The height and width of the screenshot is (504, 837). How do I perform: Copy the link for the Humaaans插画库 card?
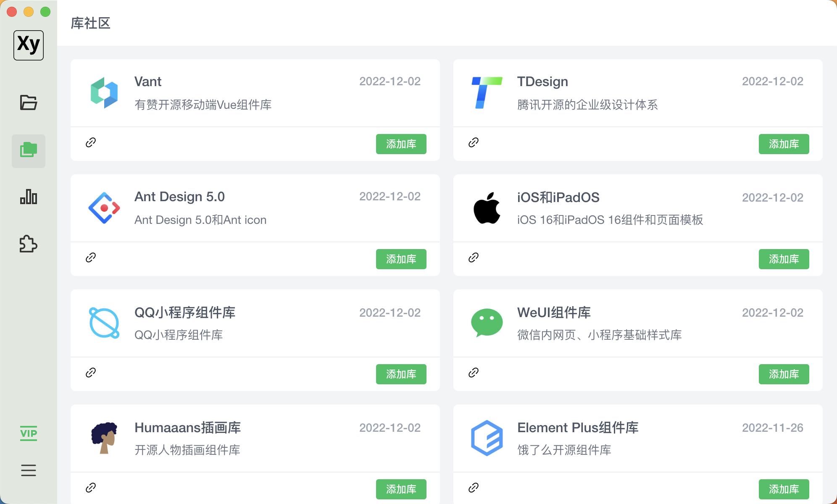pyautogui.click(x=90, y=488)
